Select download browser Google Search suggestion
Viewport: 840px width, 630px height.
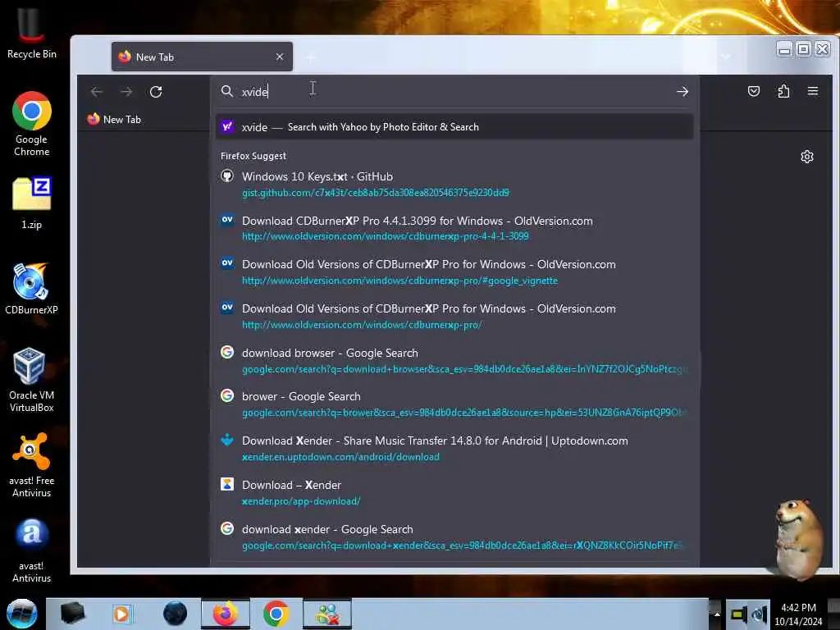(454, 361)
